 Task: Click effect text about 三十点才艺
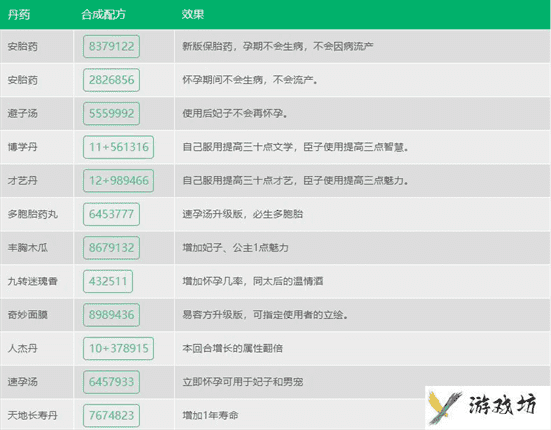click(295, 181)
